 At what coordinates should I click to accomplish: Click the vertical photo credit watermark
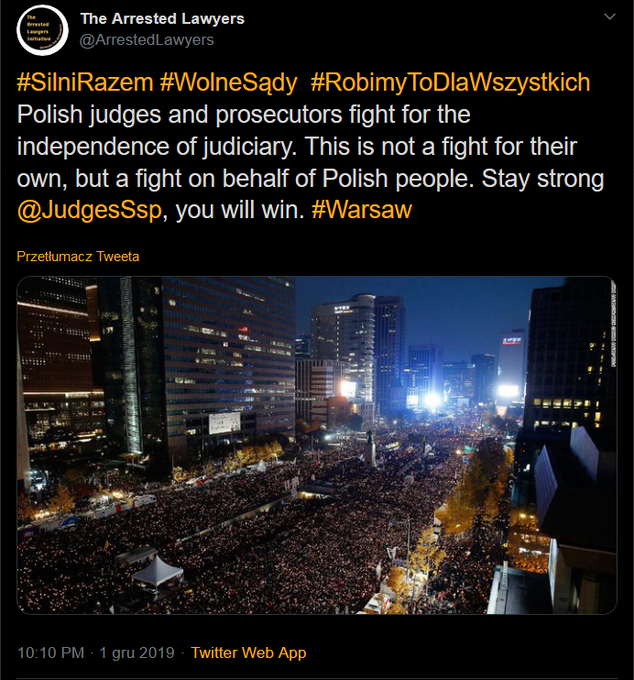[614, 324]
